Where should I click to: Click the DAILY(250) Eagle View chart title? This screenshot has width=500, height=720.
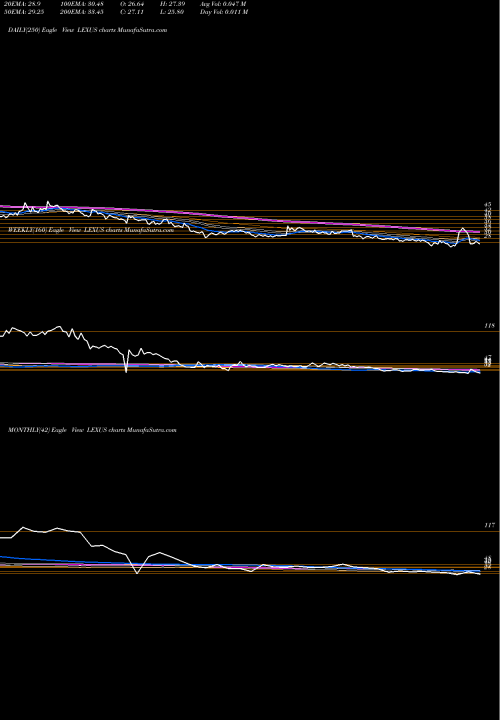88,30
